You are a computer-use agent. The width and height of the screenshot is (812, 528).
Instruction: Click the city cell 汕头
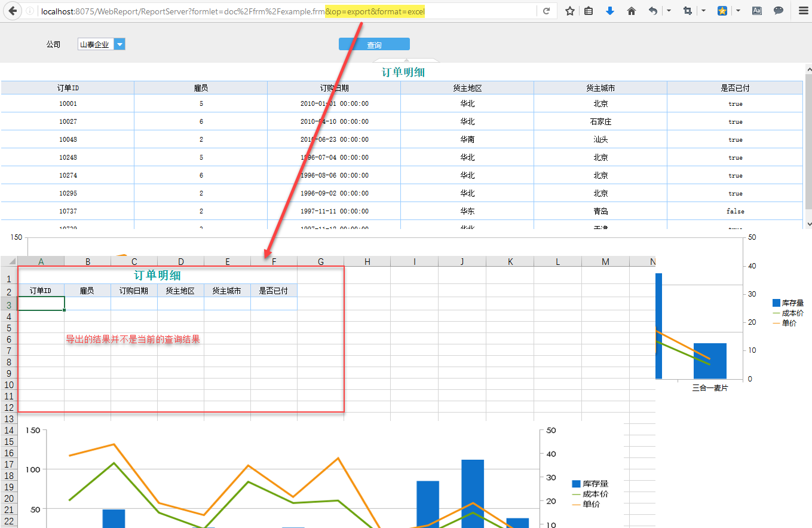pyautogui.click(x=600, y=139)
